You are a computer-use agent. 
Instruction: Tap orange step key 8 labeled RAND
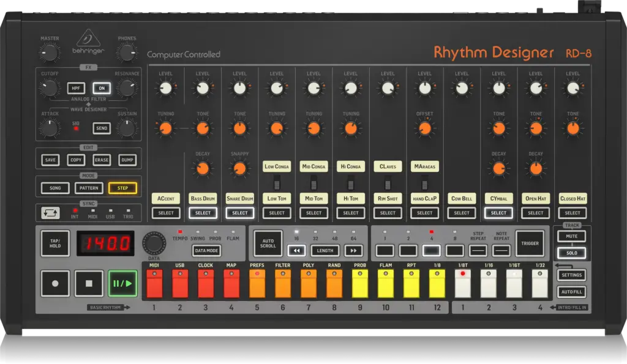(334, 284)
